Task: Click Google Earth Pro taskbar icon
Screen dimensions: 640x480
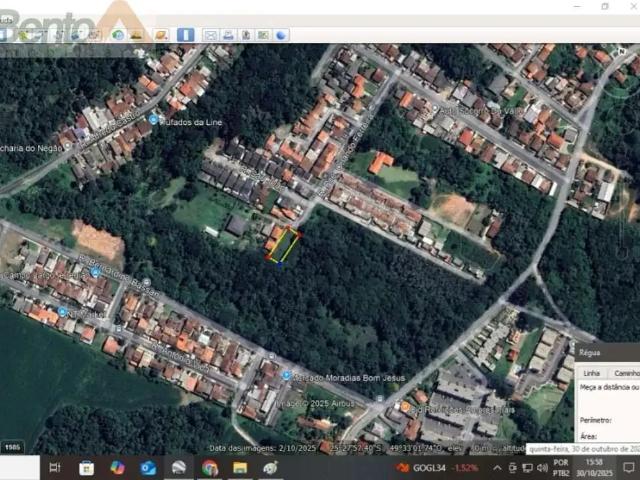Action: (179, 468)
